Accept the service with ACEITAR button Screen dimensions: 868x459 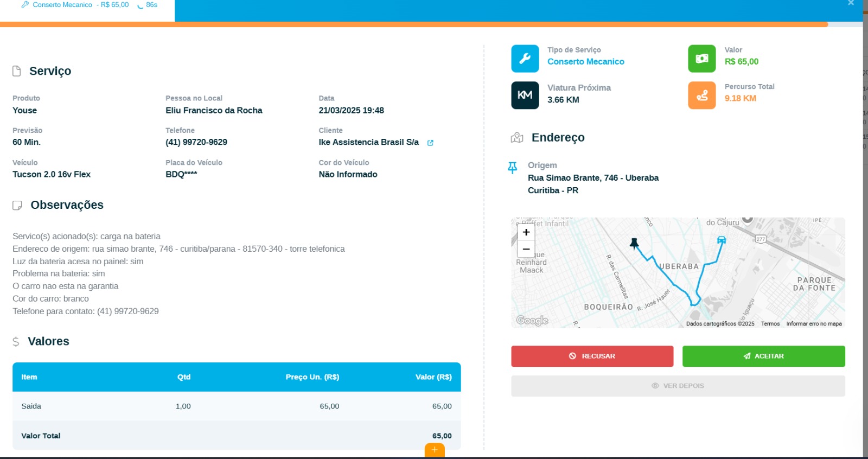(x=764, y=356)
